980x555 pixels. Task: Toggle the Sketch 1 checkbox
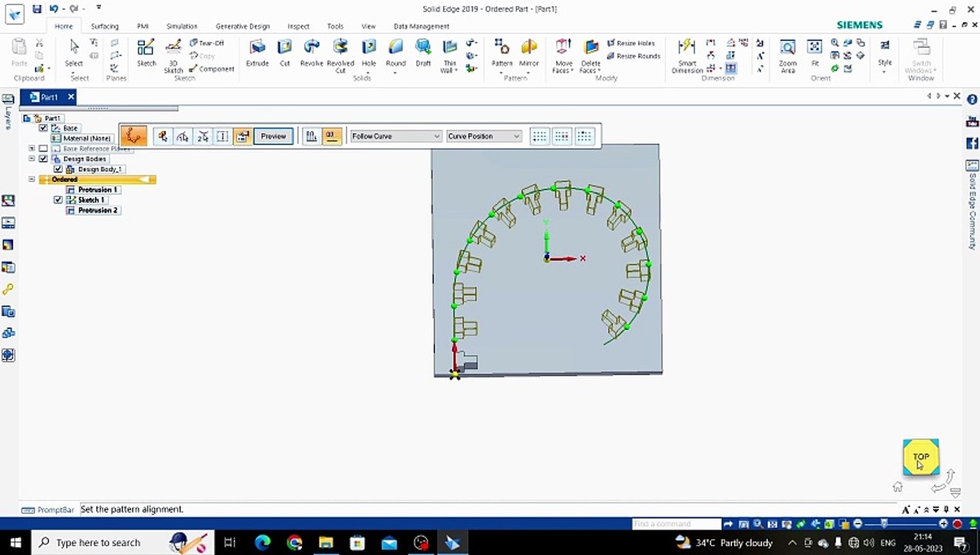tap(58, 200)
